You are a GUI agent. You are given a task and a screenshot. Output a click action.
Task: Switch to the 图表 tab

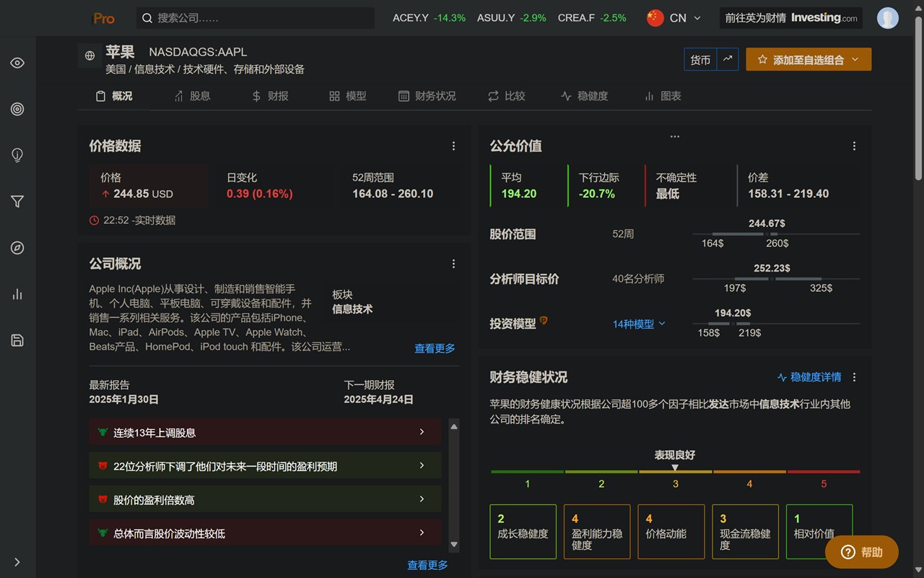(663, 96)
